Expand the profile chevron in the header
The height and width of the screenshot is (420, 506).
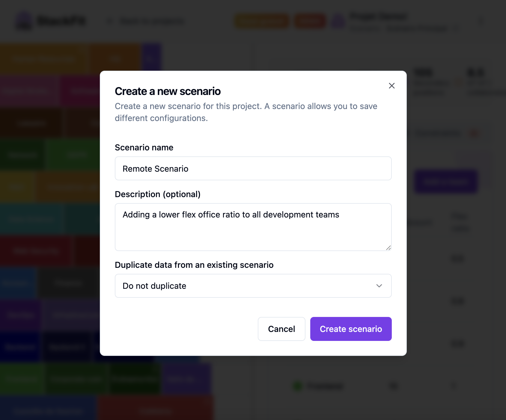[456, 28]
